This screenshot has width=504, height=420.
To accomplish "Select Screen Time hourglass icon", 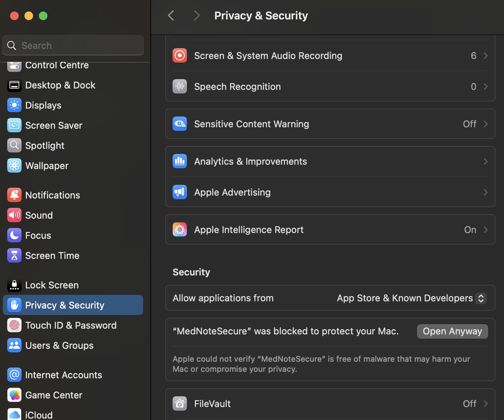I will [x=14, y=256].
